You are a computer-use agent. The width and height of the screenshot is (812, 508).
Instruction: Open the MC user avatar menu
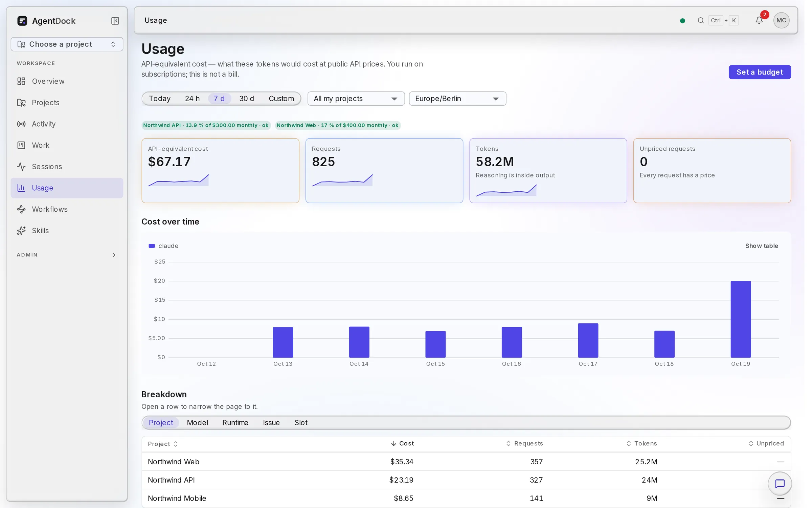(x=781, y=20)
